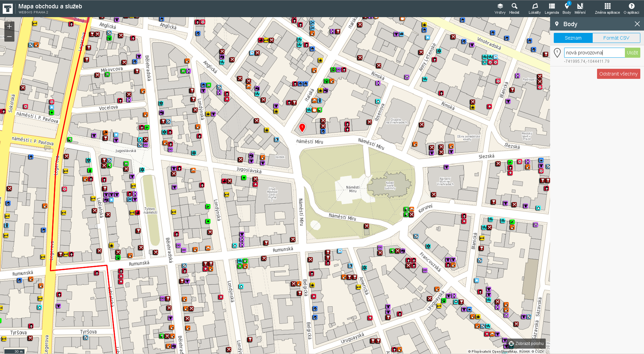The image size is (644, 354).
Task: Click point coordinates -741995.74,-1044411.79
Action: pos(586,61)
